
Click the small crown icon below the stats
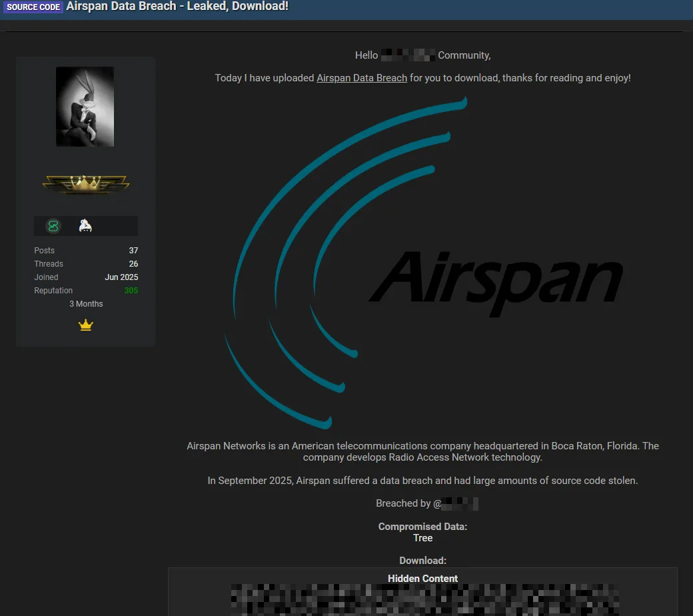(x=85, y=325)
